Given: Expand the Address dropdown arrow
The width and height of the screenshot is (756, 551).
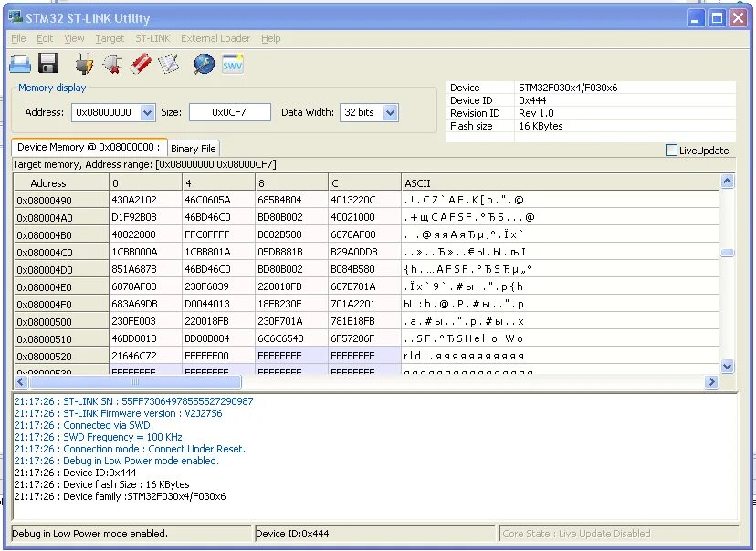Looking at the screenshot, I should [148, 113].
